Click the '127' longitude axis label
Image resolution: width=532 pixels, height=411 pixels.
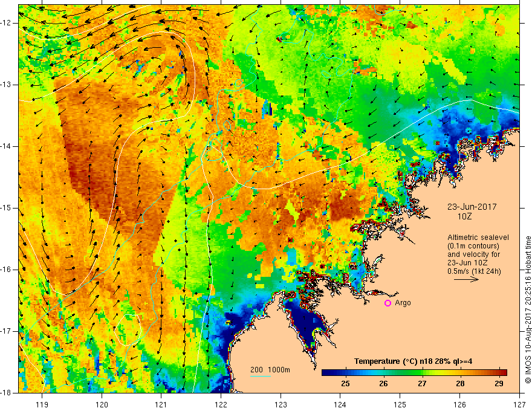(x=519, y=404)
